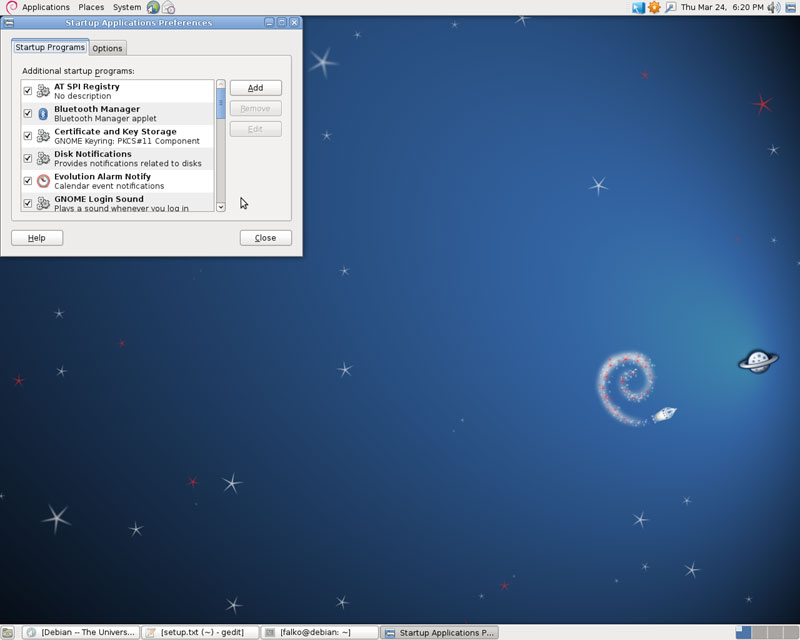Select the GNOME Login Sound gears icon
Viewport: 800px width, 640px height.
click(x=43, y=203)
